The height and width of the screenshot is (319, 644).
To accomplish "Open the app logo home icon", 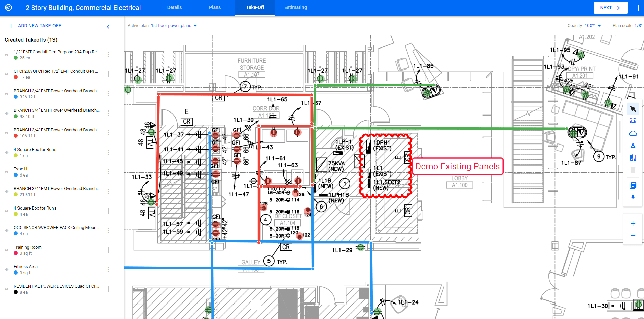I will click(9, 8).
